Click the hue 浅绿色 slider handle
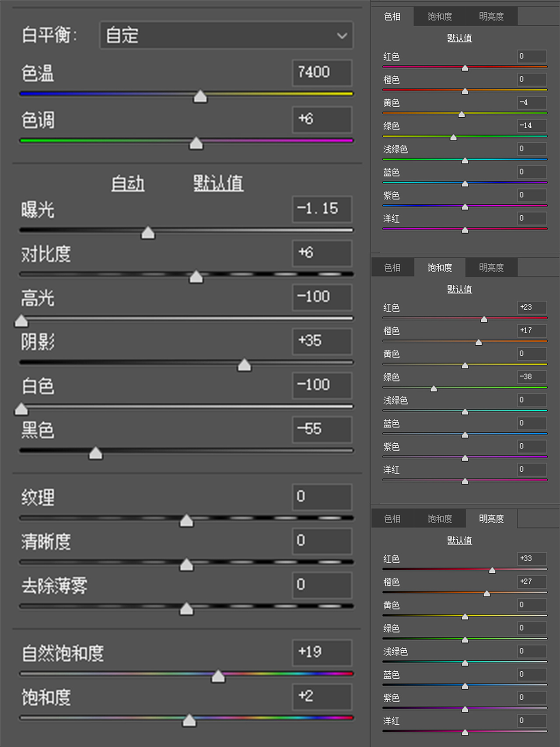The width and height of the screenshot is (560, 747). point(465,161)
